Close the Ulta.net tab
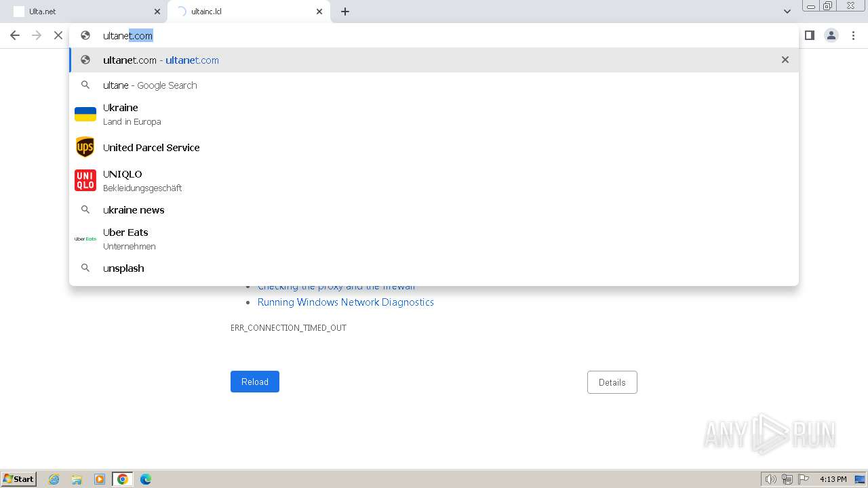 pyautogui.click(x=157, y=12)
